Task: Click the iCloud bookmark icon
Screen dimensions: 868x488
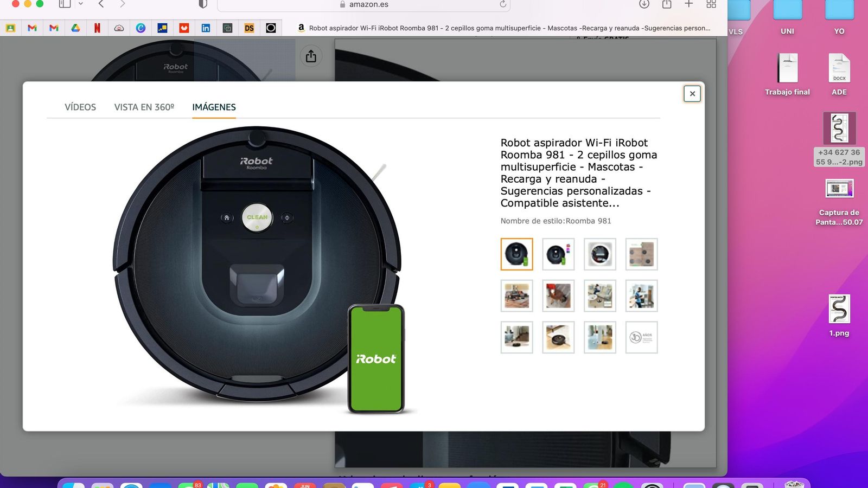Action: (118, 28)
